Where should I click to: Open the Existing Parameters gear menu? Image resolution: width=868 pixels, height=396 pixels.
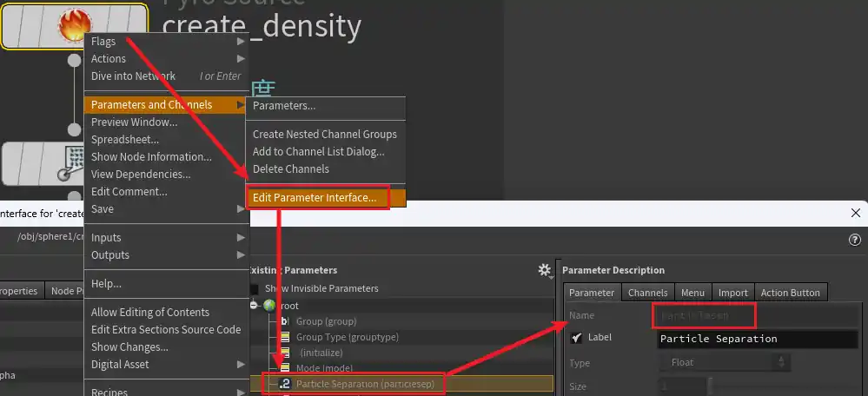(x=545, y=270)
